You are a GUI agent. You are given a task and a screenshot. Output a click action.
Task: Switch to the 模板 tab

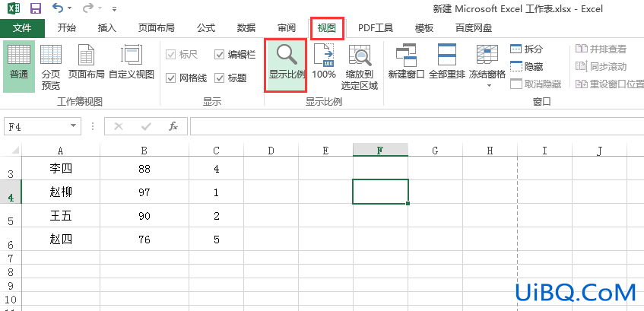click(x=424, y=28)
